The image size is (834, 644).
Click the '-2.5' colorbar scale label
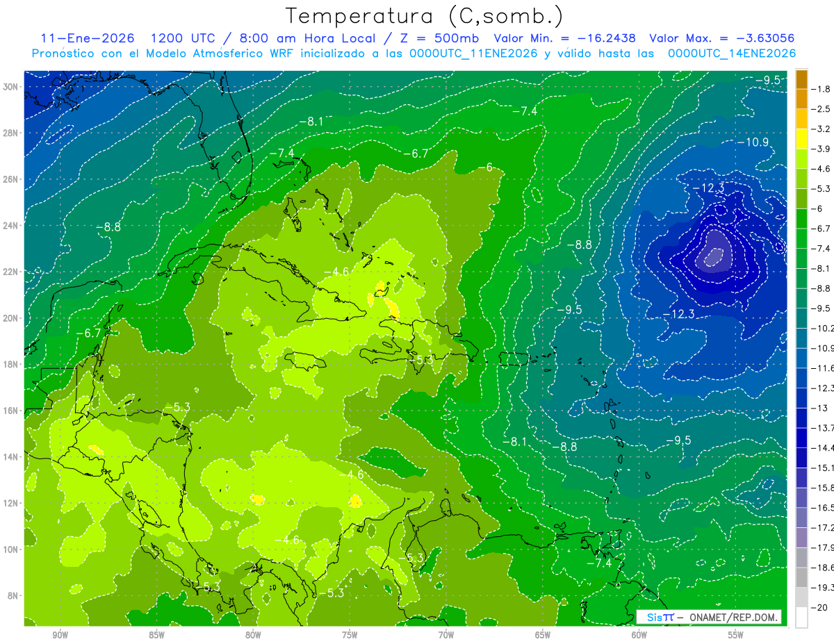pyautogui.click(x=821, y=109)
